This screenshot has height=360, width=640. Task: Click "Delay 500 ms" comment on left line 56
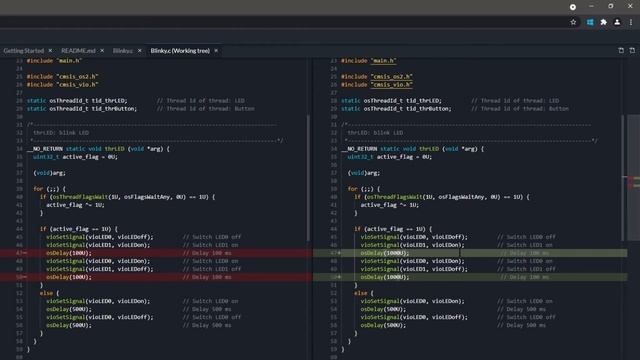point(207,325)
